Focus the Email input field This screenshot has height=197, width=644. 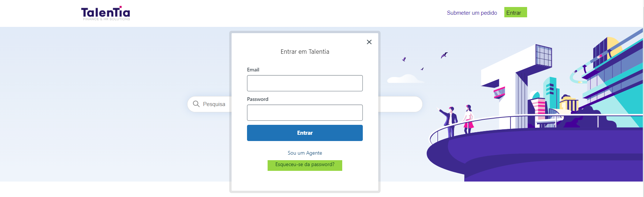[x=305, y=83]
